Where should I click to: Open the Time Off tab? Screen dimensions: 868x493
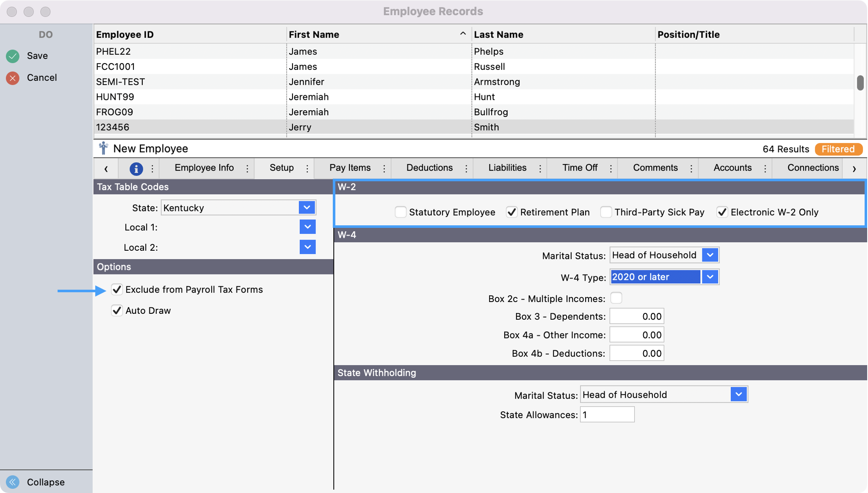pos(579,168)
